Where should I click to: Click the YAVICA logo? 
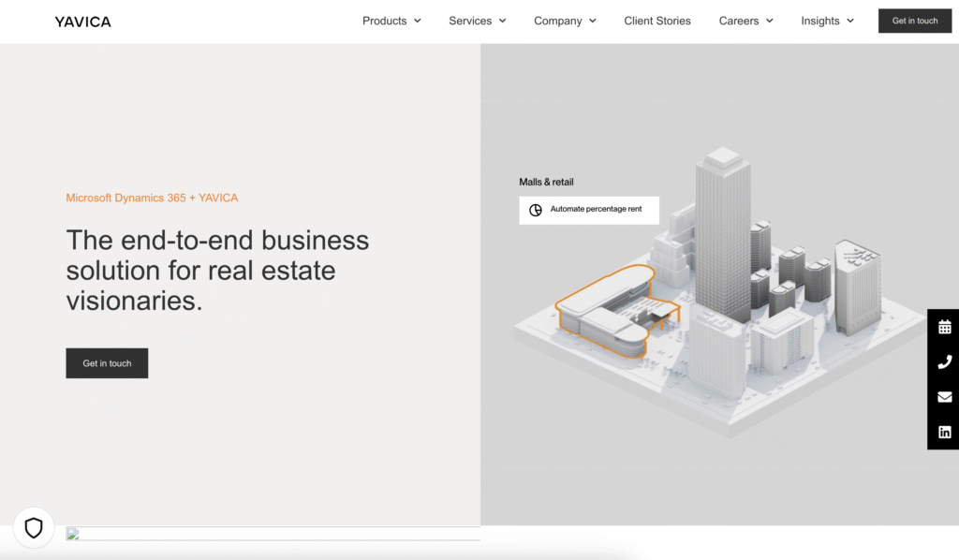(x=82, y=22)
